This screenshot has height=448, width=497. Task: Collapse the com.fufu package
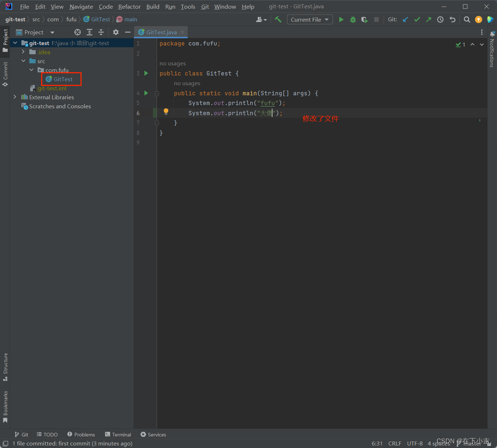pos(31,70)
